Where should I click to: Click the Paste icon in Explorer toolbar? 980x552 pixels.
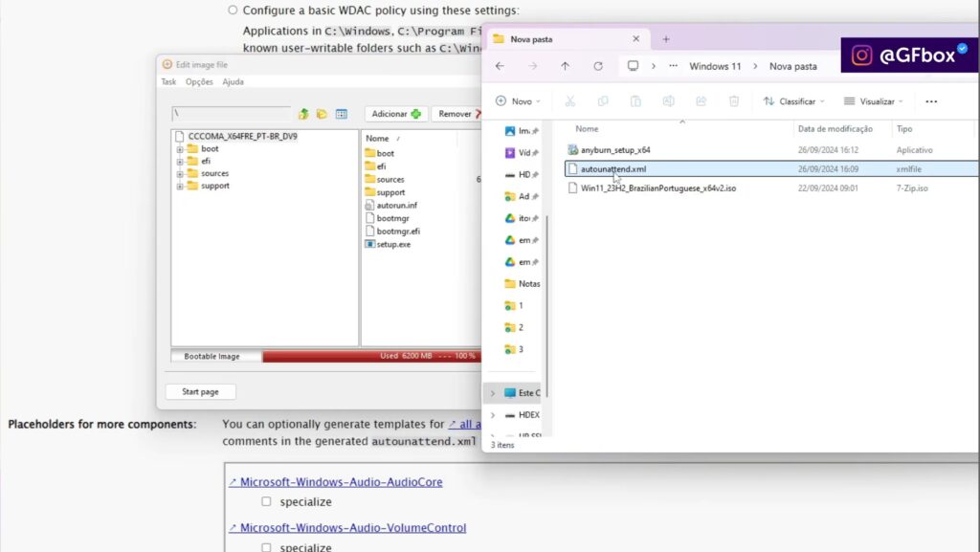point(635,101)
